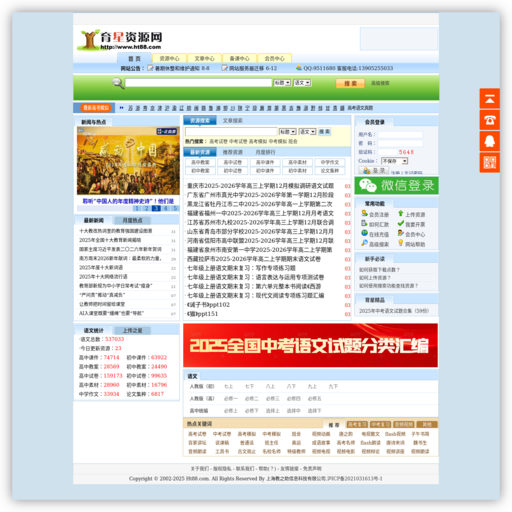The height and width of the screenshot is (512, 512).
Task: Click the 登录 button in member login
Action: [x=373, y=170]
